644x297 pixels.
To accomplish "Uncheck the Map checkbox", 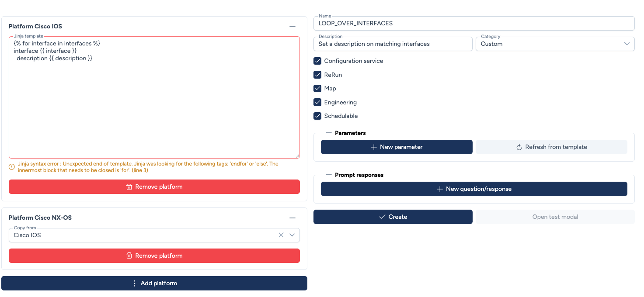I will coord(318,89).
